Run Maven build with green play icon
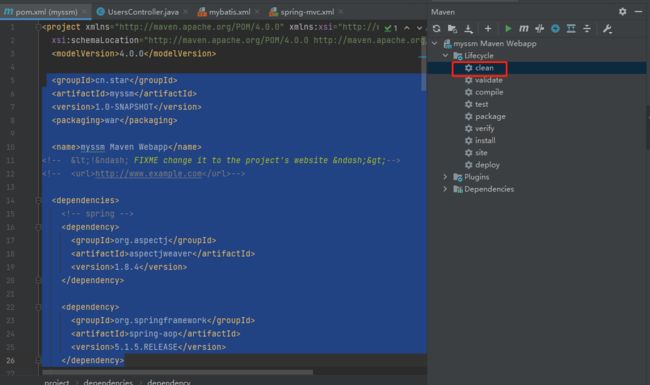650x385 pixels. [x=508, y=29]
